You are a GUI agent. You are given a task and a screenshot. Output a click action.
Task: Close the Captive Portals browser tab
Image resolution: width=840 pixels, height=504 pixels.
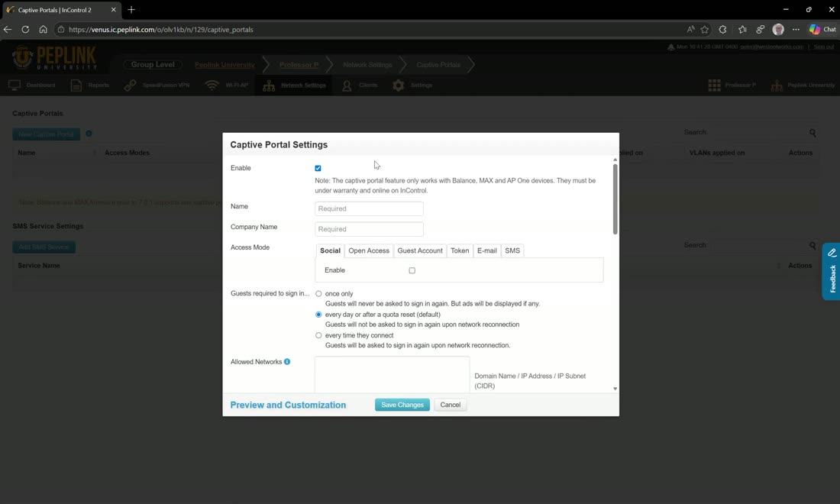[x=113, y=10]
